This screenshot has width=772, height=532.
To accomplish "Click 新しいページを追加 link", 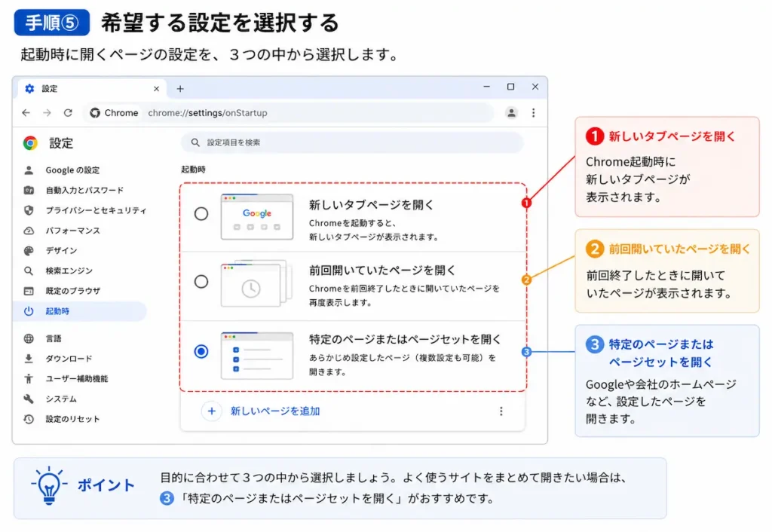I will 275,411.
